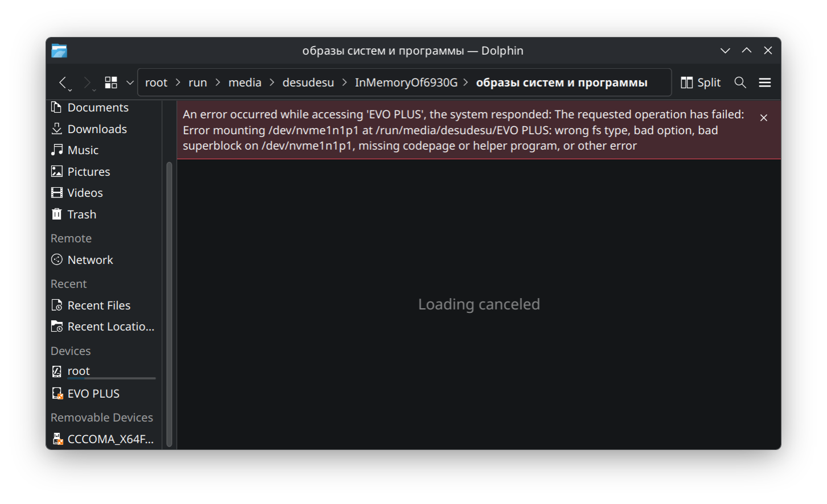Dismiss the EVO PLUS error message
827x504 pixels.
pos(763,118)
